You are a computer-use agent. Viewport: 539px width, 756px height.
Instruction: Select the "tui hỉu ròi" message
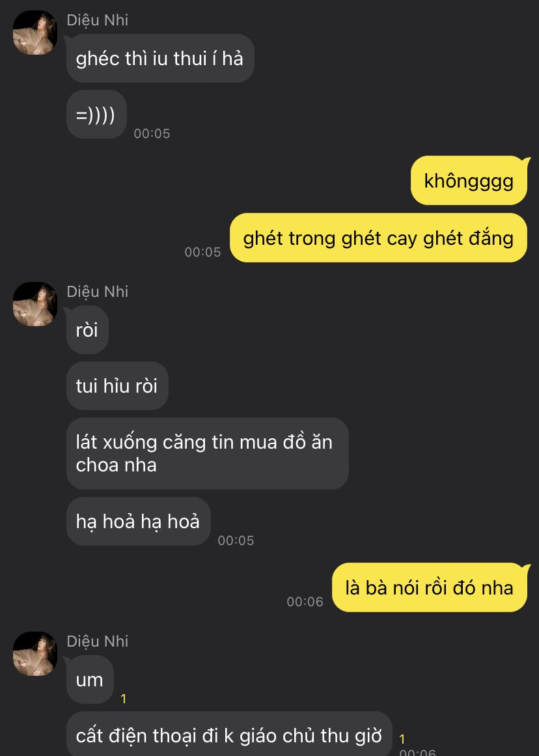(117, 385)
